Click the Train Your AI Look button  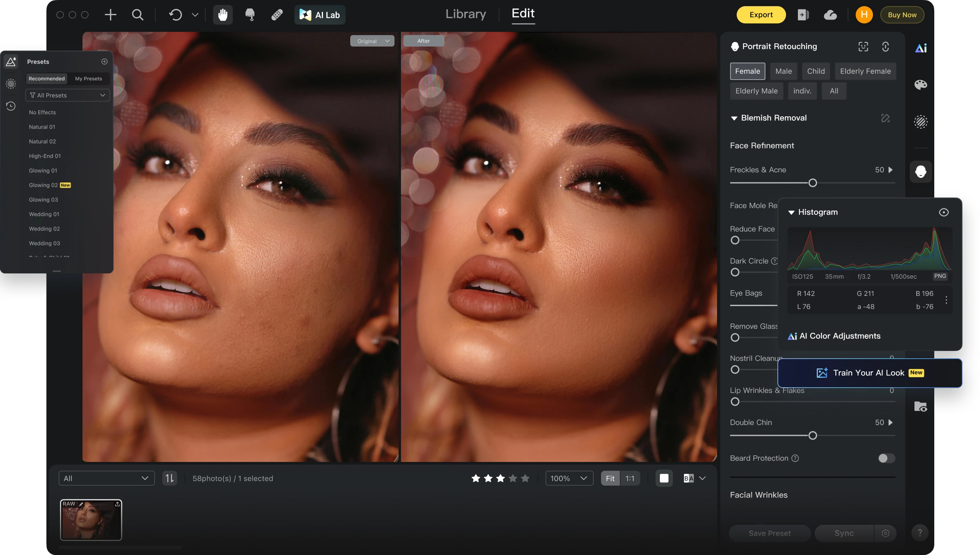click(869, 373)
